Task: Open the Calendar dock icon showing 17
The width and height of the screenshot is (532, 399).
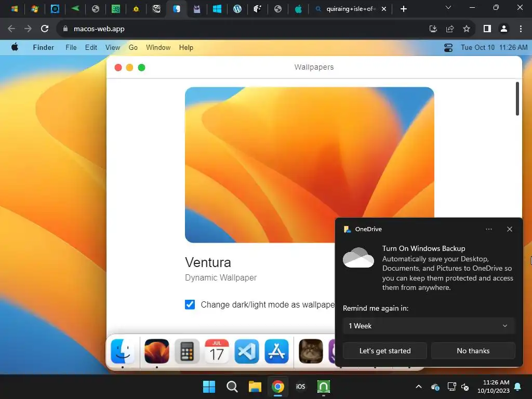Action: pyautogui.click(x=217, y=351)
